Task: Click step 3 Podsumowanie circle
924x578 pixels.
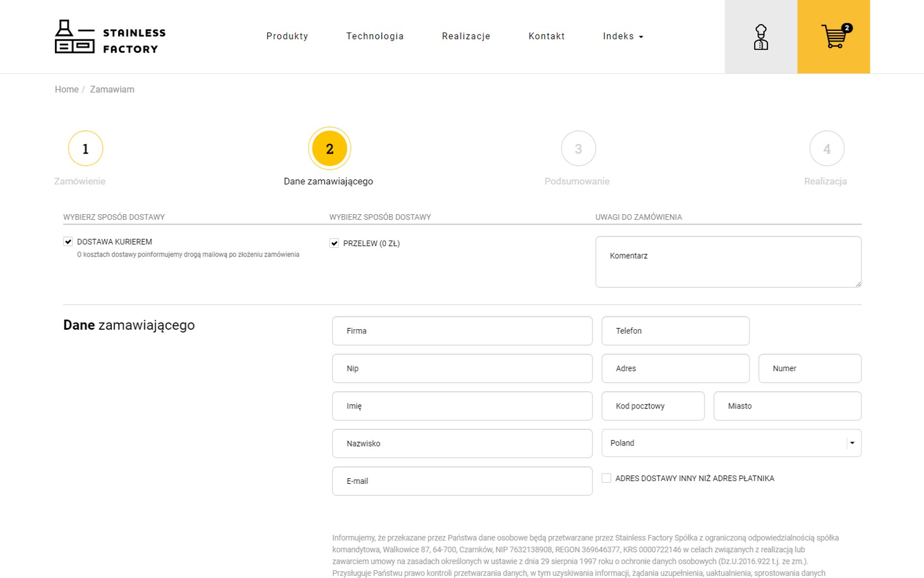Action: pos(578,149)
